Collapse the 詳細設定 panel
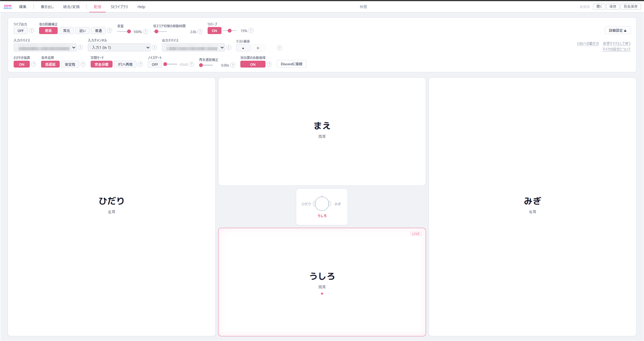This screenshot has width=644, height=341. tap(617, 31)
